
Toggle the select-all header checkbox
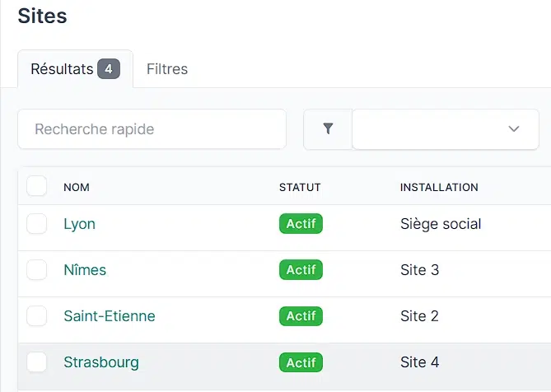[x=37, y=186]
